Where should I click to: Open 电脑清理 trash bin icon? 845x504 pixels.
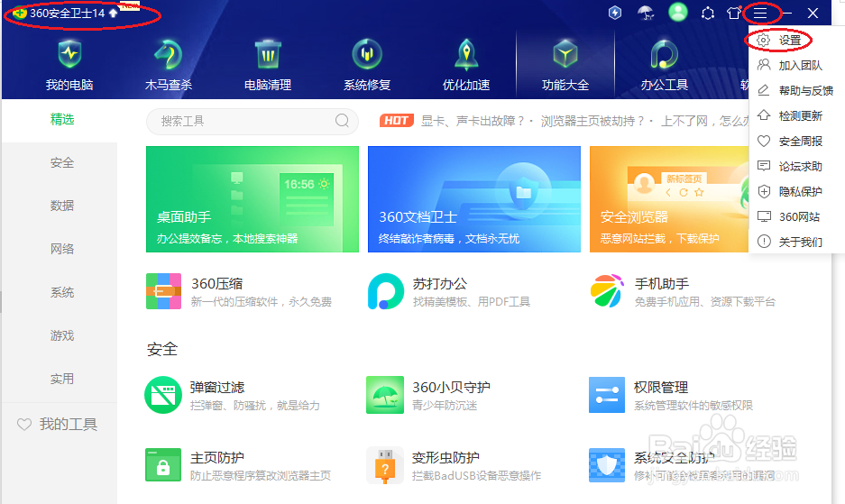point(268,54)
